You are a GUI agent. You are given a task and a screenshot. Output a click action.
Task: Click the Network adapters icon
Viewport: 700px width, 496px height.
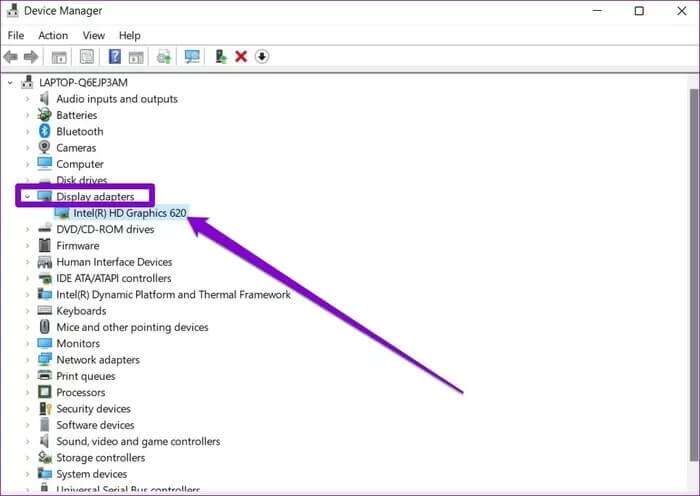coord(44,359)
